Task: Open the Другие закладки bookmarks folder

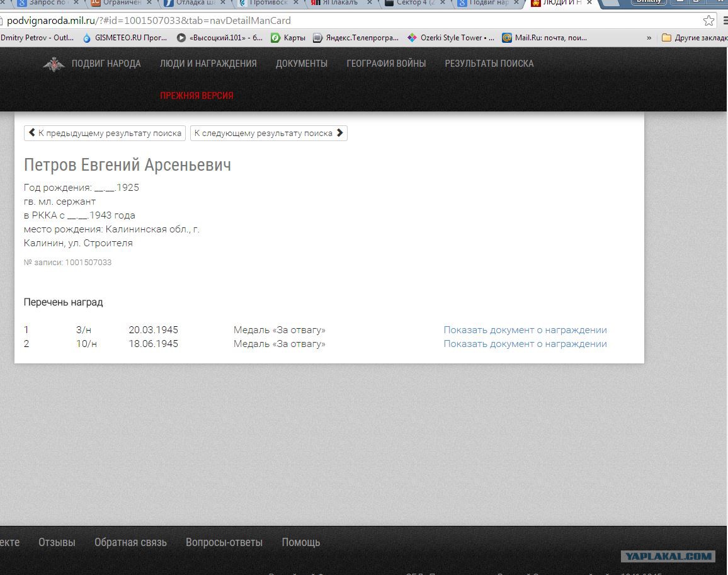Action: [x=695, y=38]
